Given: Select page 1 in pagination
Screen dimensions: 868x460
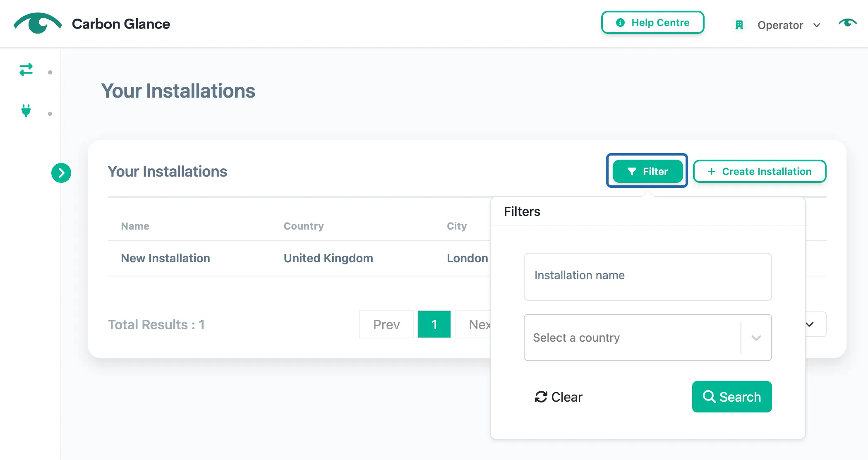Looking at the screenshot, I should pyautogui.click(x=434, y=324).
